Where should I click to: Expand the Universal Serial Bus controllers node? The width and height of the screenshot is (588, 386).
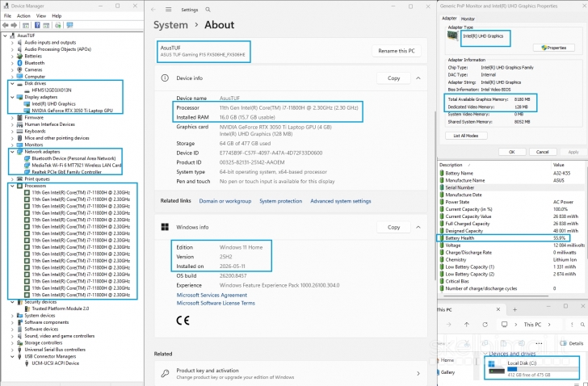pos(12,350)
